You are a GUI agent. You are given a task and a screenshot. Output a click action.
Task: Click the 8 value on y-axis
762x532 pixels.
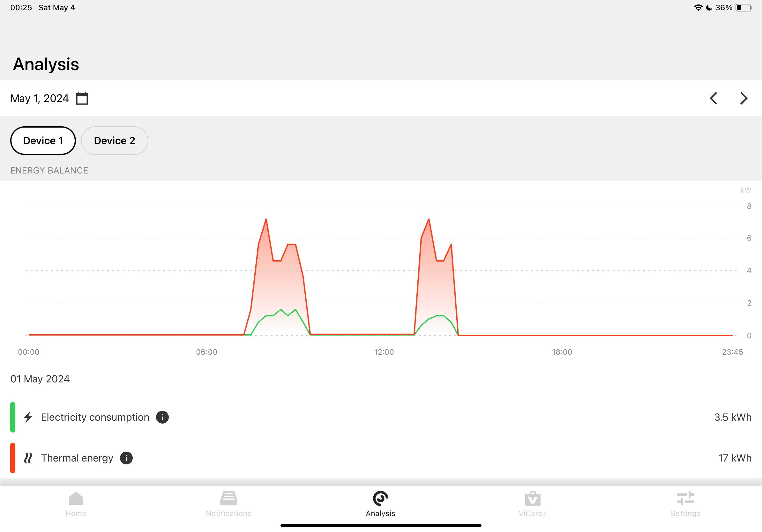pyautogui.click(x=749, y=206)
